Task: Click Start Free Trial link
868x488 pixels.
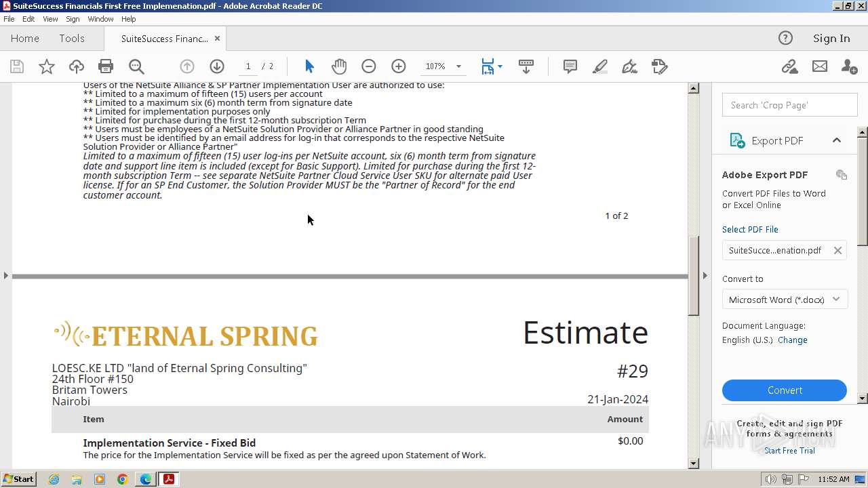Action: pos(789,451)
